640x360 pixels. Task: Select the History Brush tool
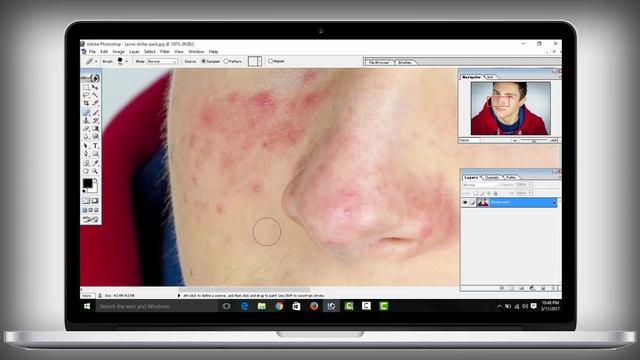95,120
